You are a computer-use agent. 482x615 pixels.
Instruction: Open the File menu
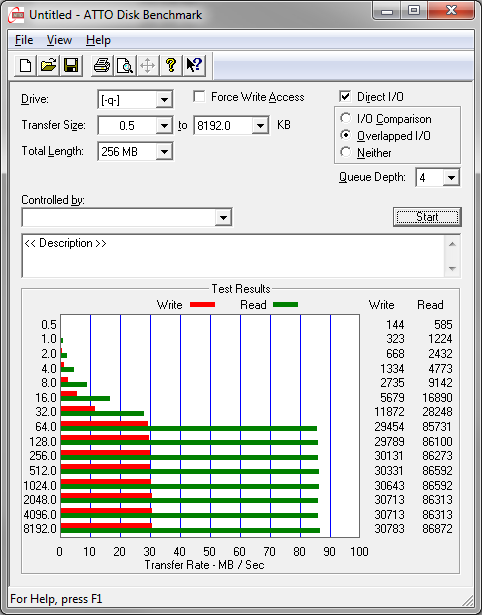pos(24,40)
